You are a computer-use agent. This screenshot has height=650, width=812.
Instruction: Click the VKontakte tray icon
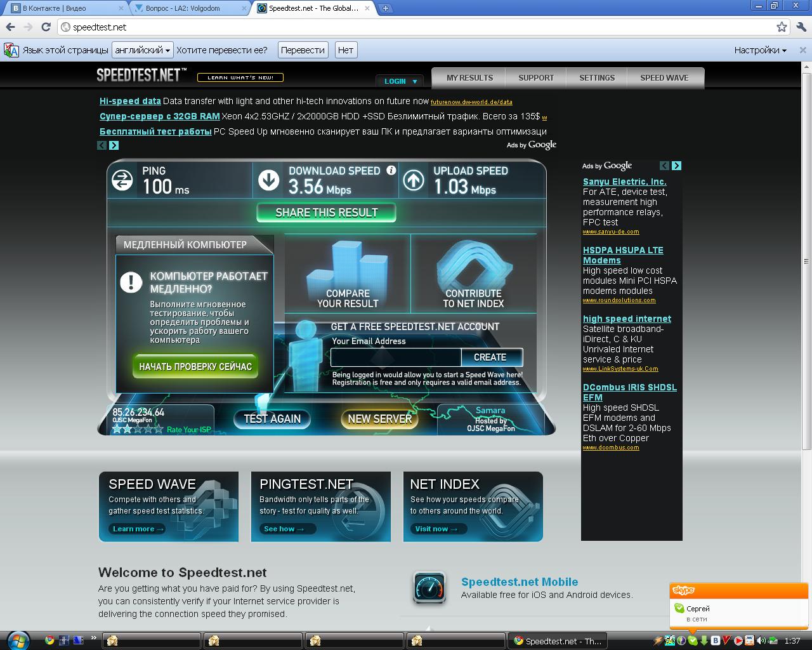716,640
